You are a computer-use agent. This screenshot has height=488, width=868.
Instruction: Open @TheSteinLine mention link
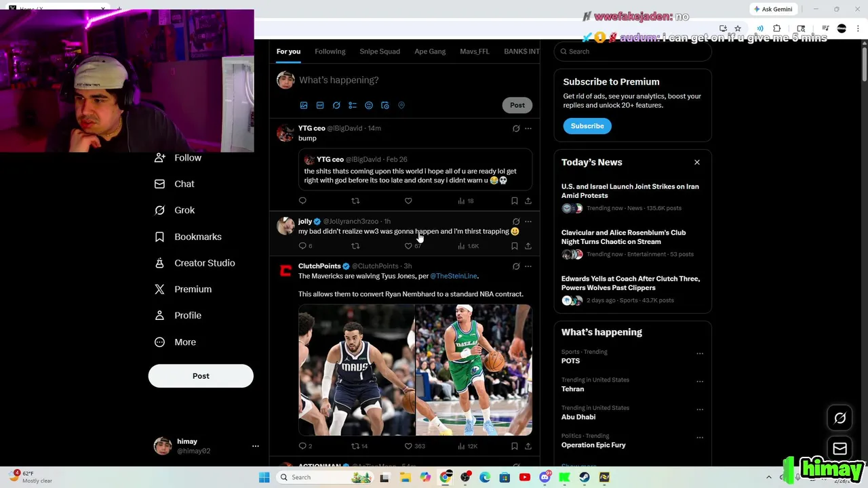point(454,276)
